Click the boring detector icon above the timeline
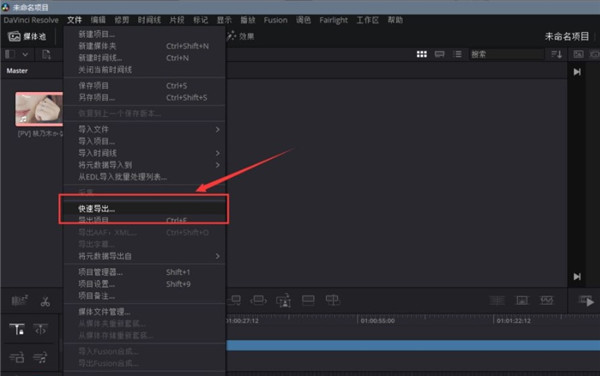The image size is (600, 376). point(19,301)
